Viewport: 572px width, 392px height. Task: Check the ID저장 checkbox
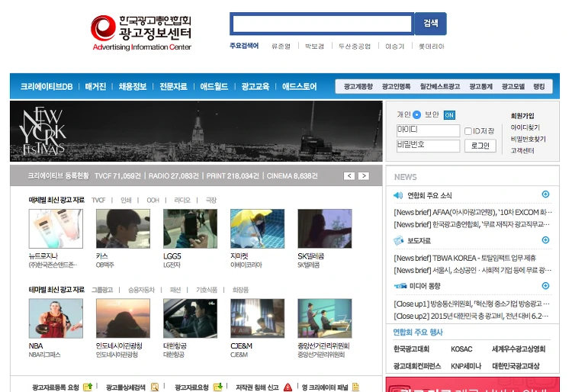[468, 131]
